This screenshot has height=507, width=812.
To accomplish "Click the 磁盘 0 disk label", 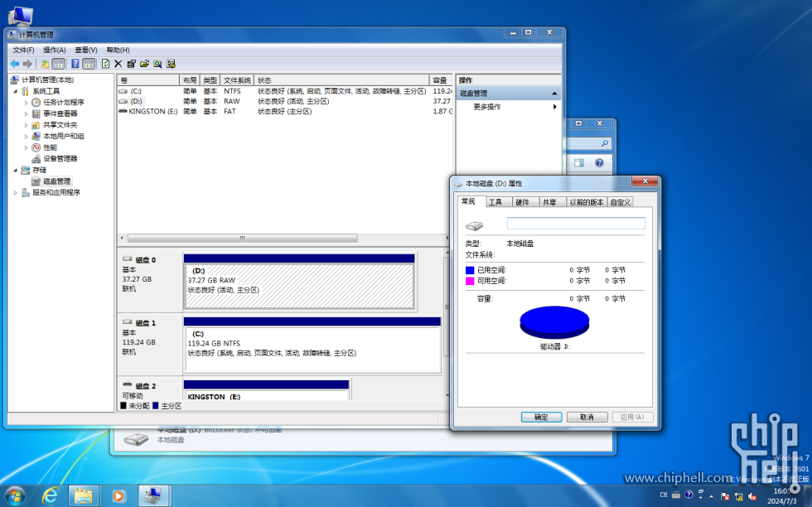I will [146, 260].
